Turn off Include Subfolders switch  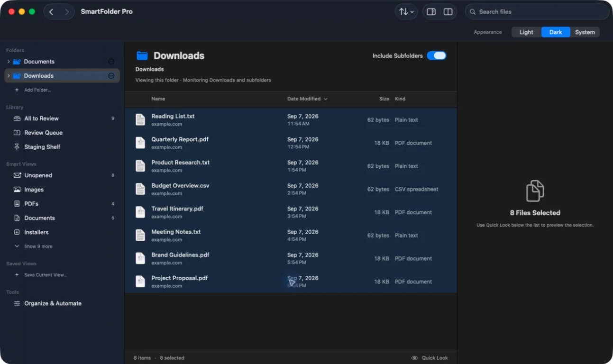(436, 56)
